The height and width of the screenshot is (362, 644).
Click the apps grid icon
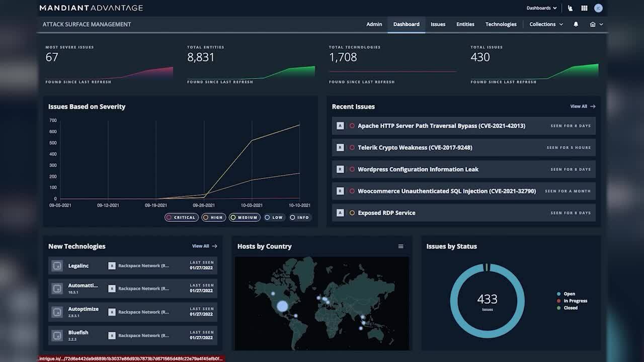click(584, 8)
